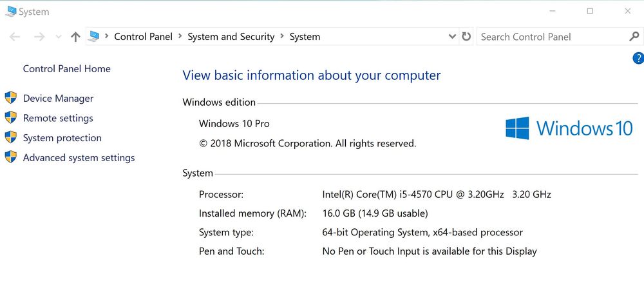The width and height of the screenshot is (644, 294).
Task: Click the shield icon beside System protection
Action: click(10, 137)
